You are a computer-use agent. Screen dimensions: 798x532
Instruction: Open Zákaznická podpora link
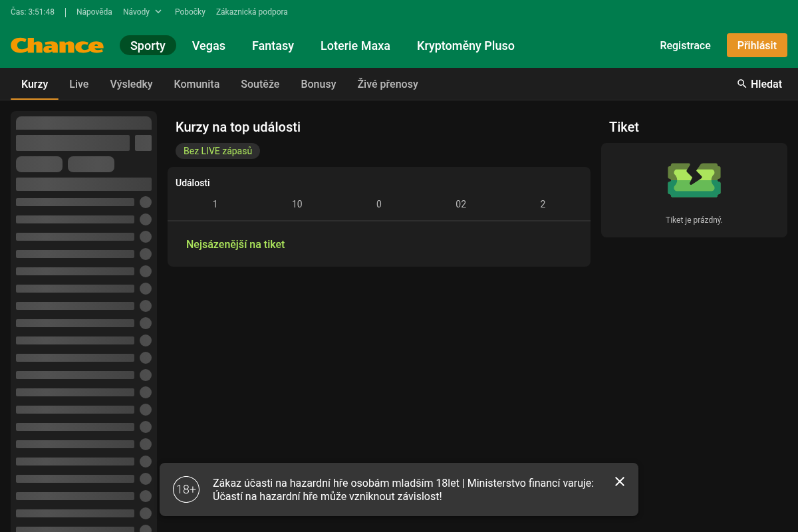252,12
